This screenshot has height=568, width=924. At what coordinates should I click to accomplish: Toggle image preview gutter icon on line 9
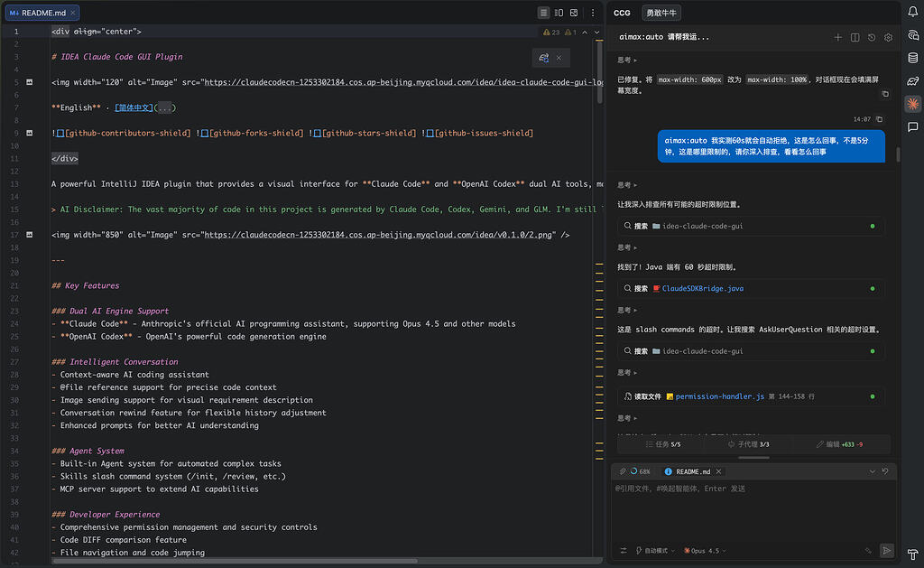coord(30,133)
